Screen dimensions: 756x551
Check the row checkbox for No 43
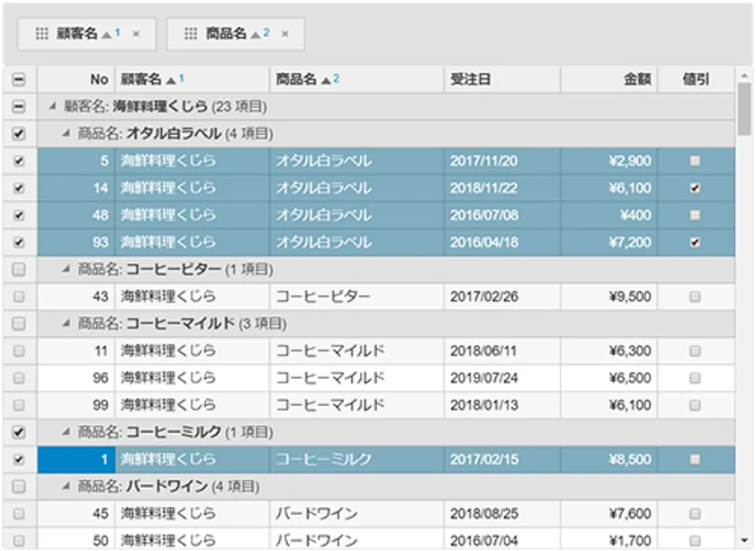click(x=19, y=296)
